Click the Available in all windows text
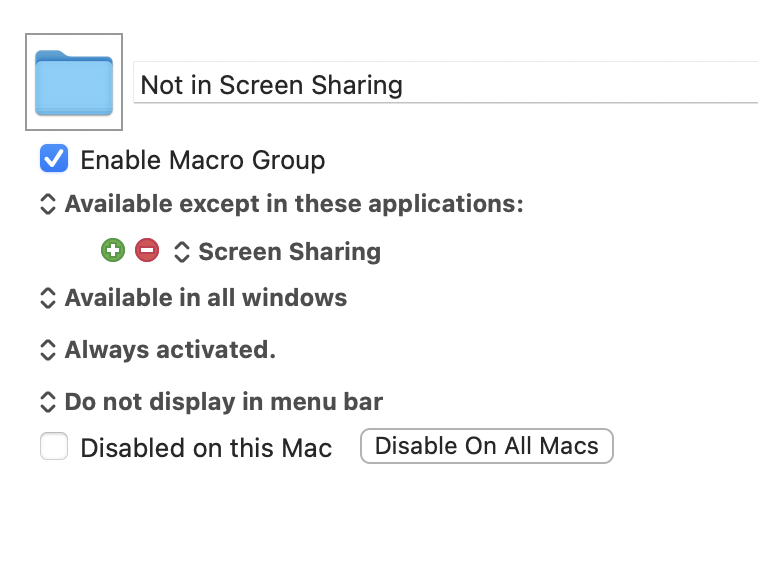This screenshot has height=562, width=758. point(206,298)
